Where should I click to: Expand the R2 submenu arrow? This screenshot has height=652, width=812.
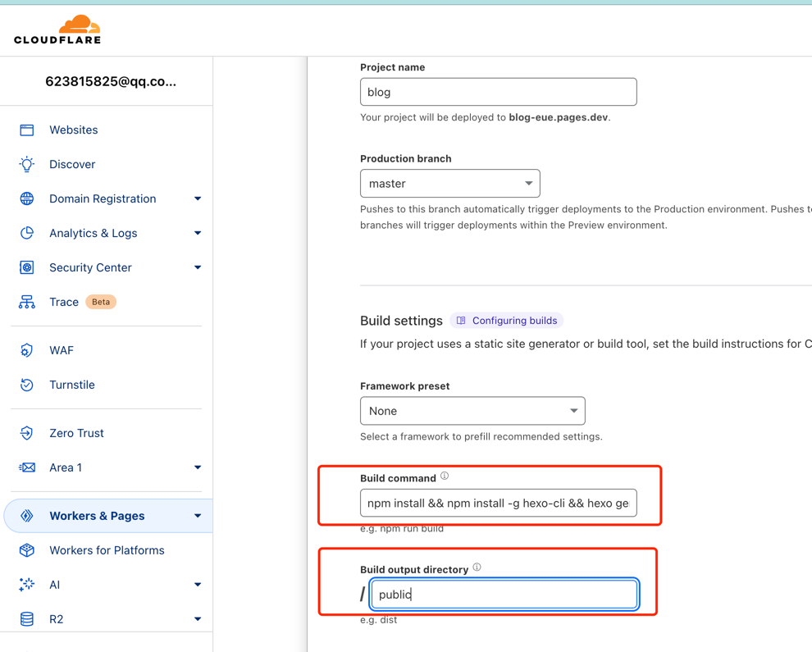click(x=198, y=619)
